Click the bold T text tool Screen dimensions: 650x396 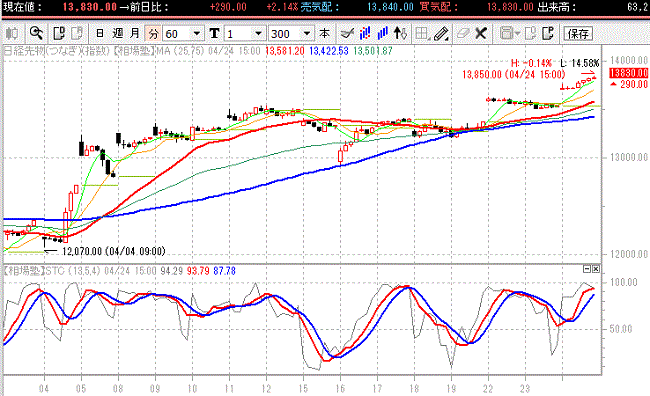pos(214,33)
